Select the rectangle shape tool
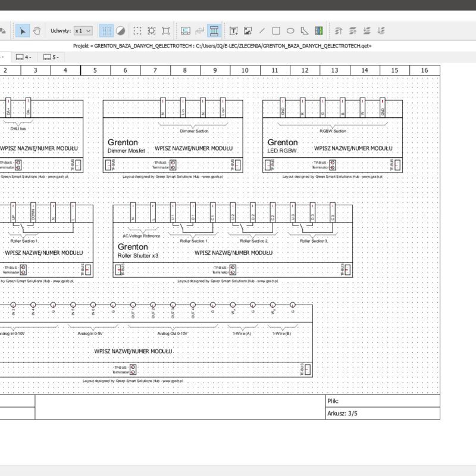476x476 pixels. point(277,30)
